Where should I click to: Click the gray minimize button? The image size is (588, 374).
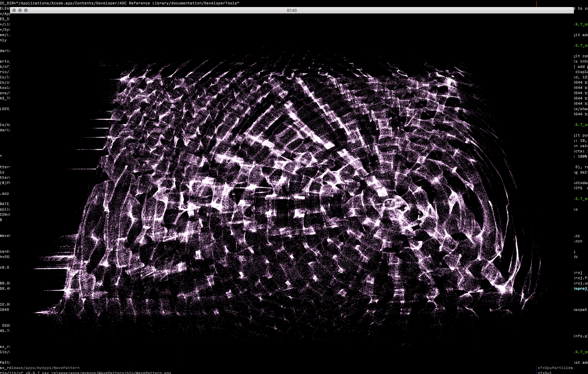(x=20, y=10)
